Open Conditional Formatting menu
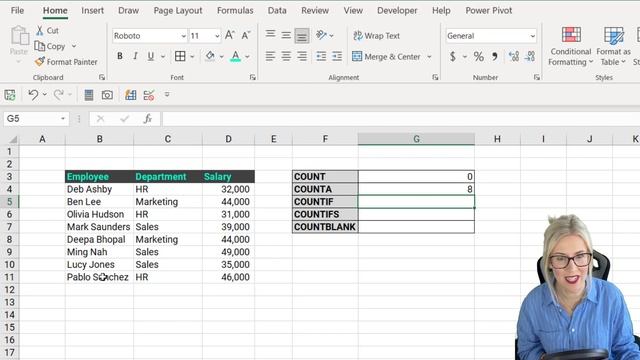The image size is (640, 360). pyautogui.click(x=571, y=46)
